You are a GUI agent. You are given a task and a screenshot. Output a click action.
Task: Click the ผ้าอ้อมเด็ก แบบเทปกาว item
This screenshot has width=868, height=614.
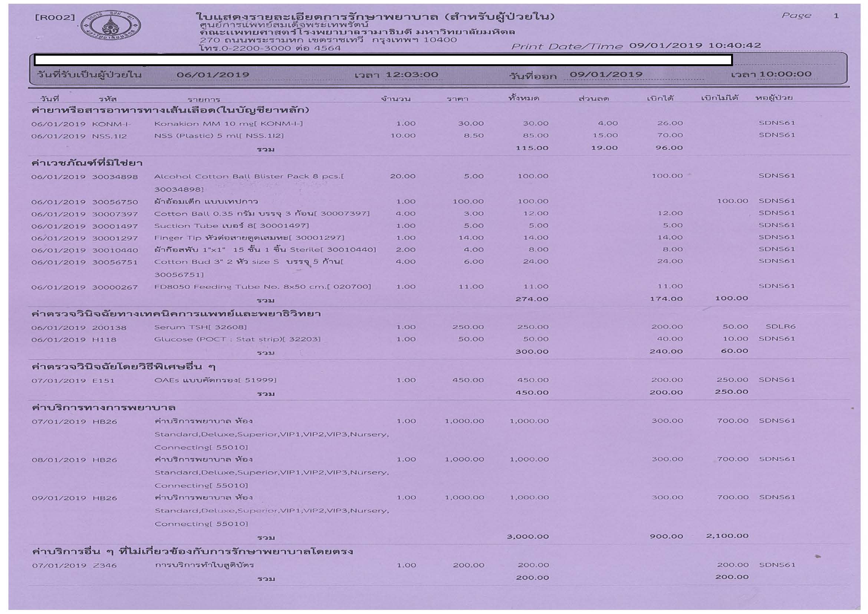click(206, 201)
